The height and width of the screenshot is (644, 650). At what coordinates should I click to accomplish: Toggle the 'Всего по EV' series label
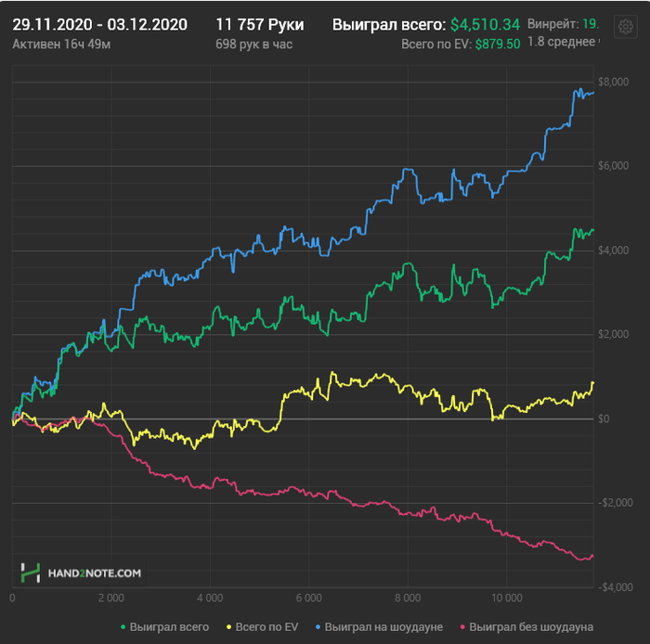(x=266, y=627)
